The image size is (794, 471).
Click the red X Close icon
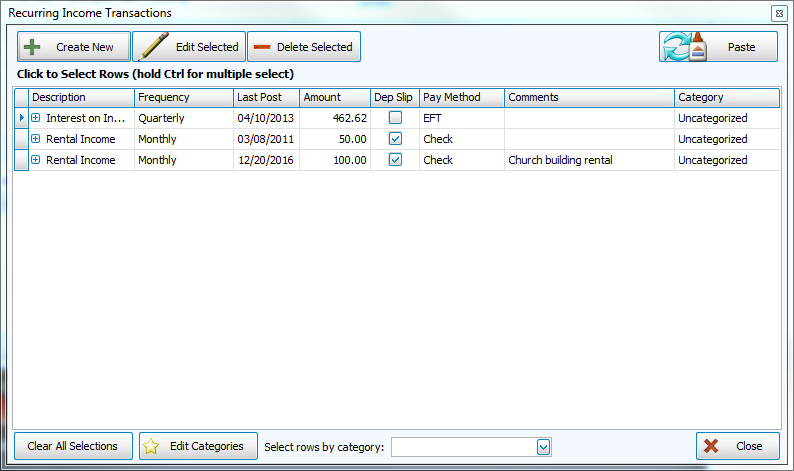tap(712, 446)
